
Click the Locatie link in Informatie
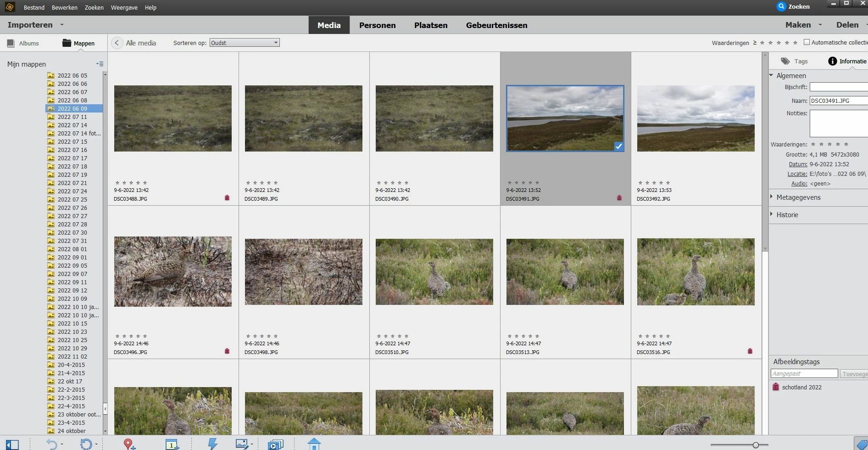797,174
